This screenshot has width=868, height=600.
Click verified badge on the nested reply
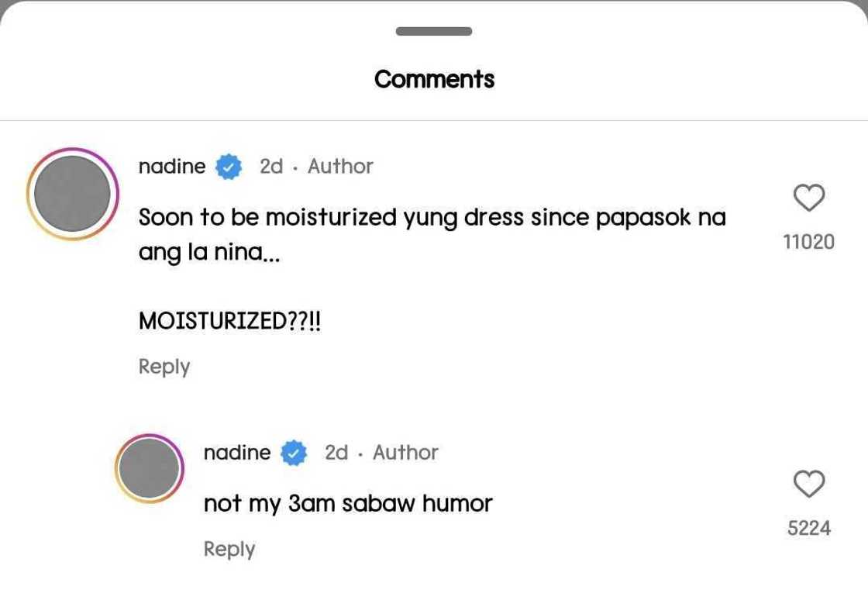(x=293, y=453)
